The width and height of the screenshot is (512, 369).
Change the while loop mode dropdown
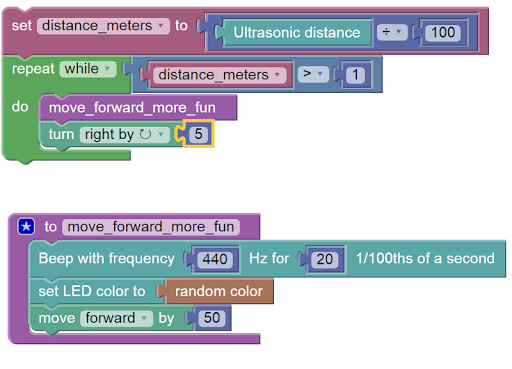click(88, 69)
